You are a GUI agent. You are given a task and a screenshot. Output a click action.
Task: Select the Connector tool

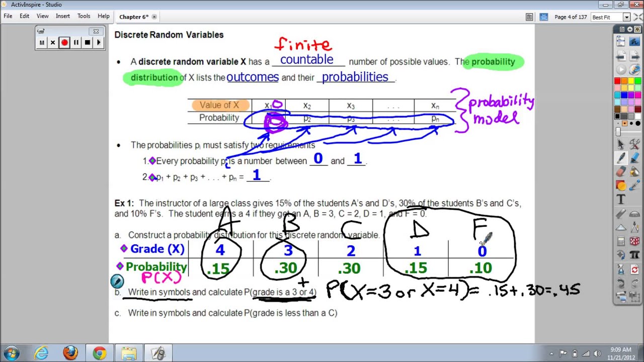(635, 185)
